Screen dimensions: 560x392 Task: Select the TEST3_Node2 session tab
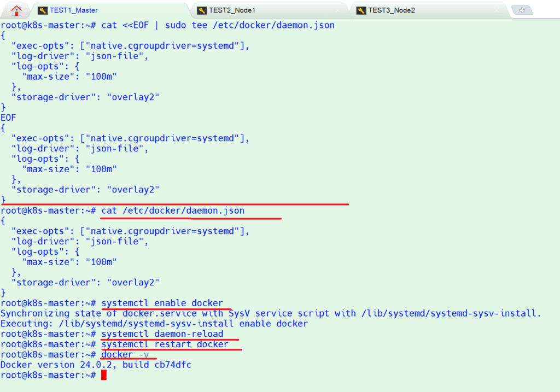[x=391, y=10]
